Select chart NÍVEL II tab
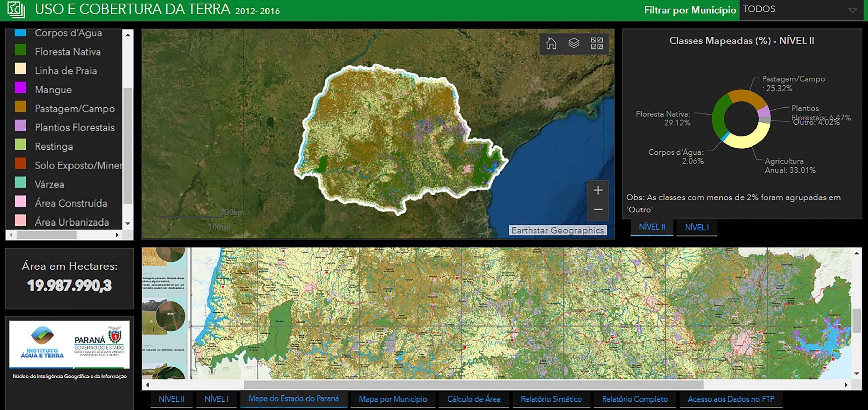 (652, 227)
